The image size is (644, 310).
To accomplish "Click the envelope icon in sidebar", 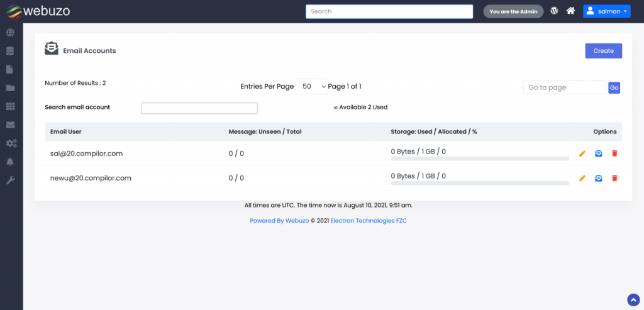I will (11, 125).
